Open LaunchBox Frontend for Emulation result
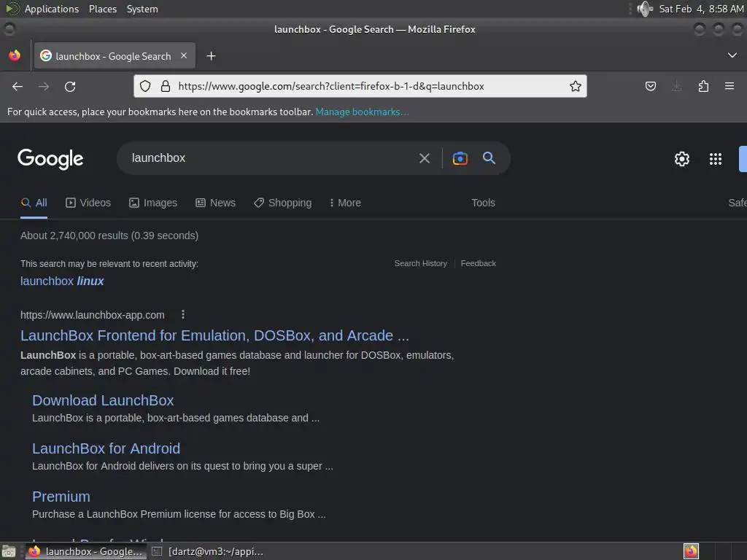The width and height of the screenshot is (747, 560). coord(215,335)
